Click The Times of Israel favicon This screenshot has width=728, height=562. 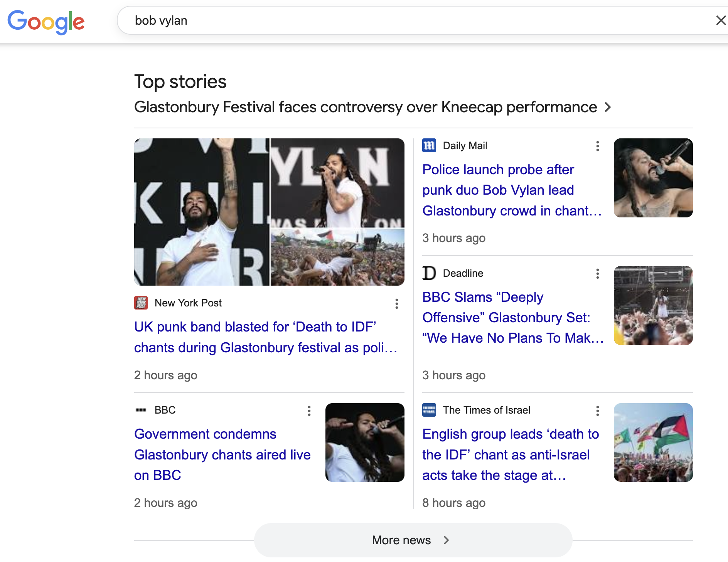pos(429,410)
